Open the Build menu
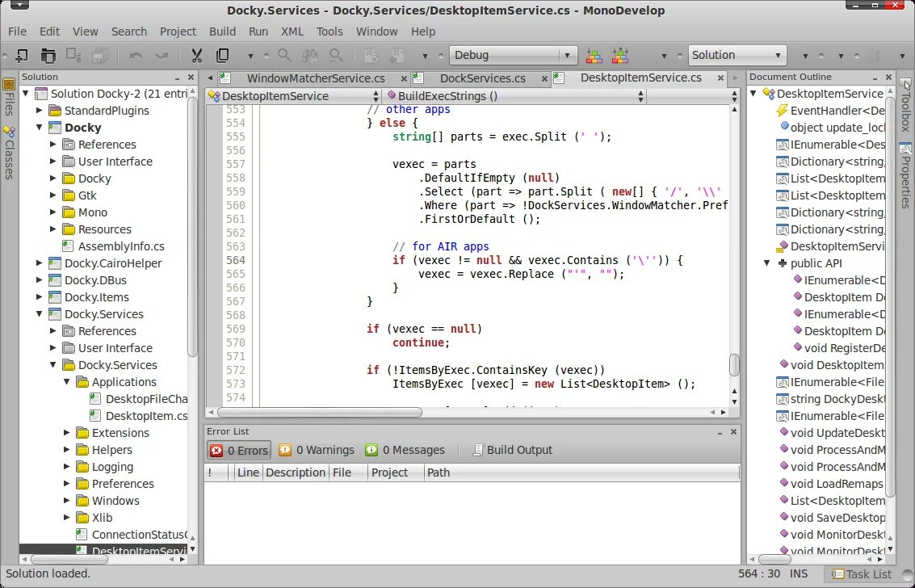915x588 pixels. pyautogui.click(x=222, y=31)
